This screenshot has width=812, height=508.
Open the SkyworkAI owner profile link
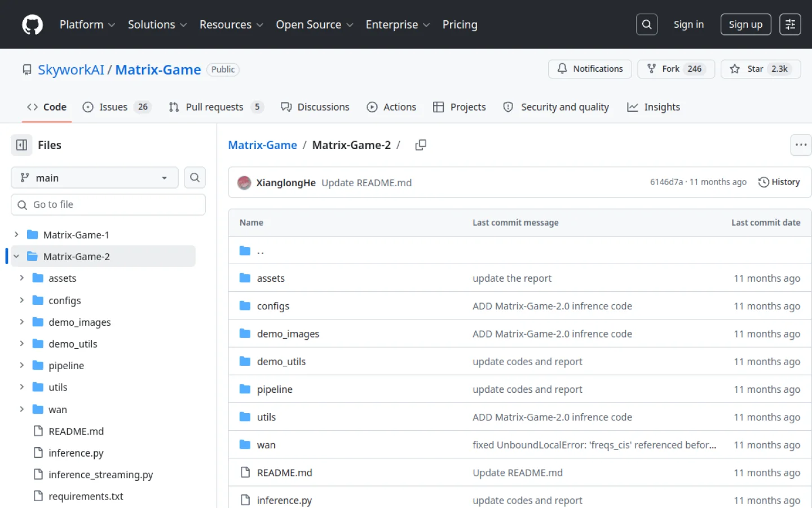[71, 69]
